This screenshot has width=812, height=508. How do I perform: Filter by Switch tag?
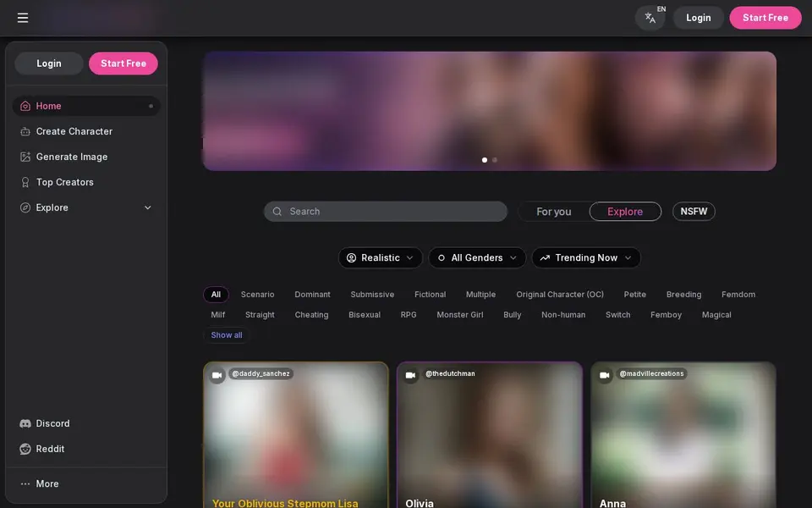coord(617,315)
